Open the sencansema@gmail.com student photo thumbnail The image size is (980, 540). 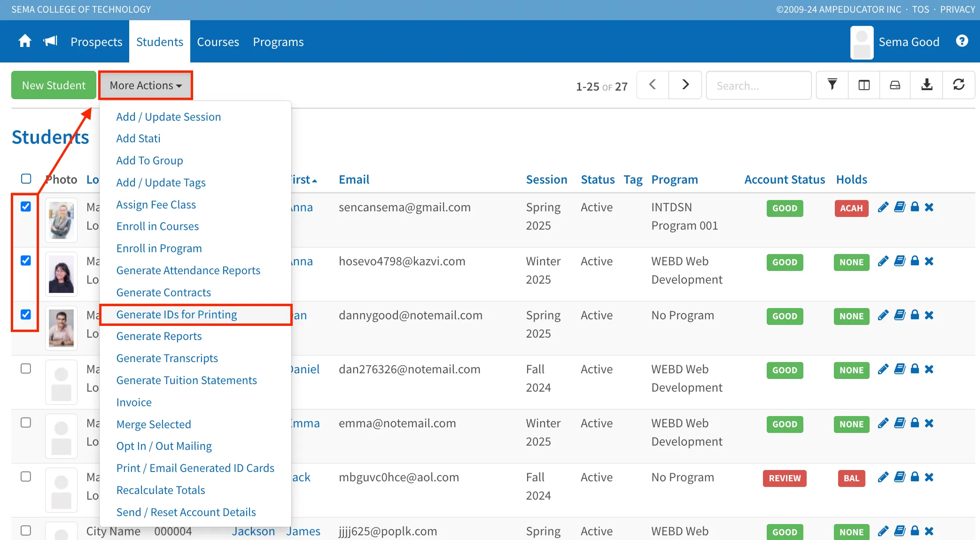[61, 220]
